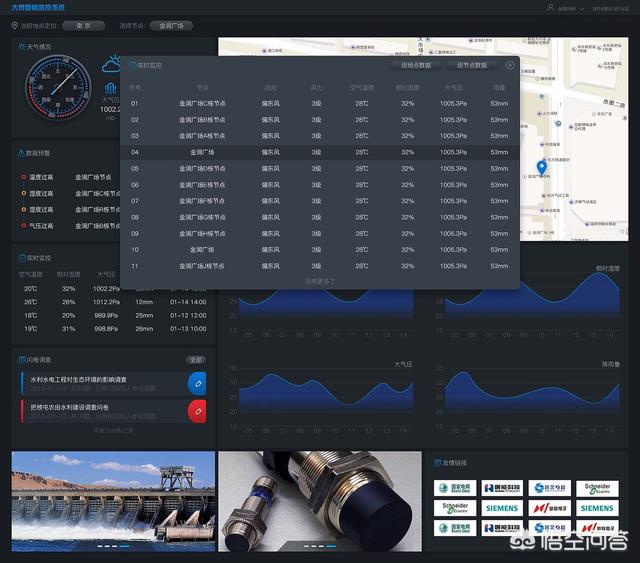
Task: Open the 全部 surveys button
Action: tap(196, 359)
